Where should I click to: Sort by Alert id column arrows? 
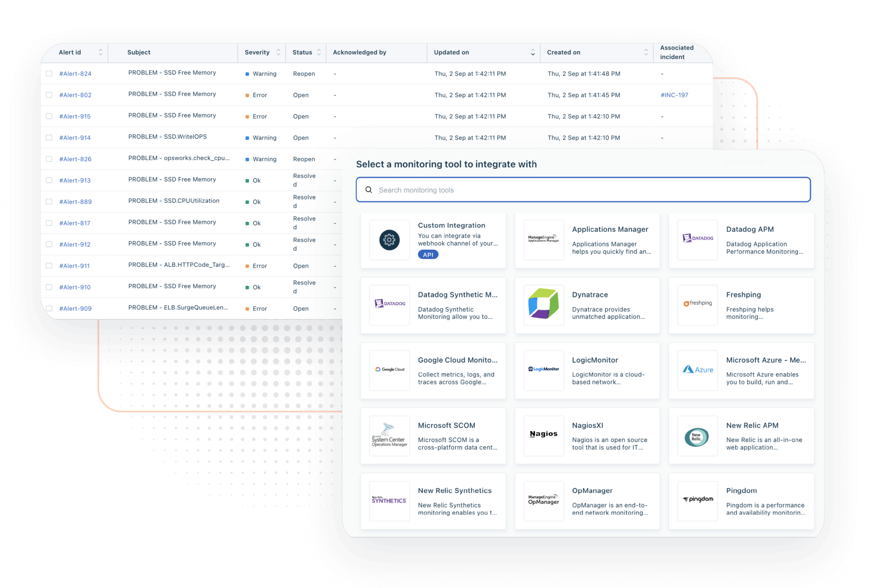(x=100, y=52)
